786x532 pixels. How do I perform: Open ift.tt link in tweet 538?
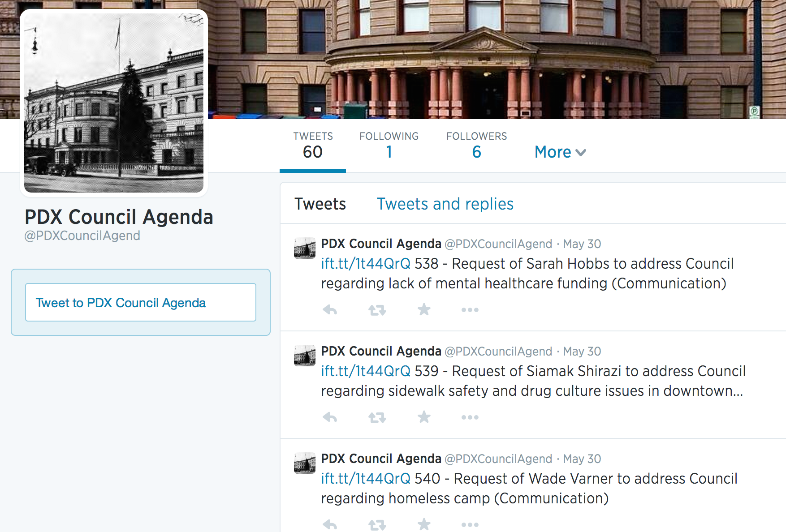click(366, 264)
